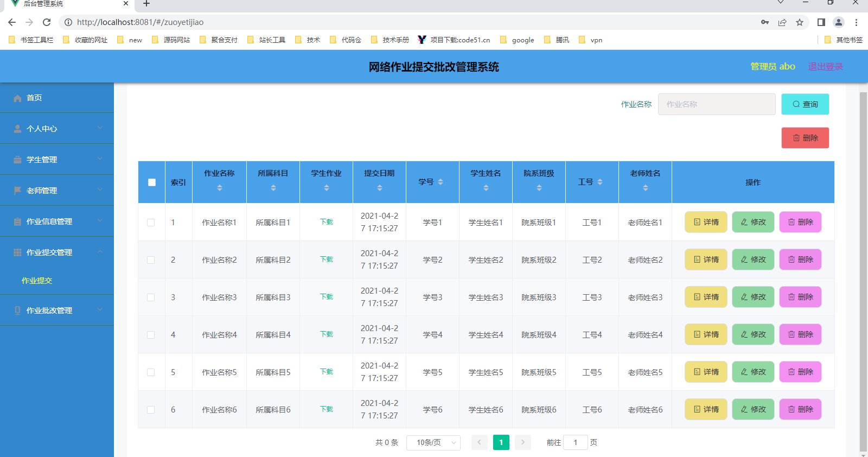Open the 技术手册 bookmark folder
The image size is (868, 457).
pyautogui.click(x=390, y=40)
